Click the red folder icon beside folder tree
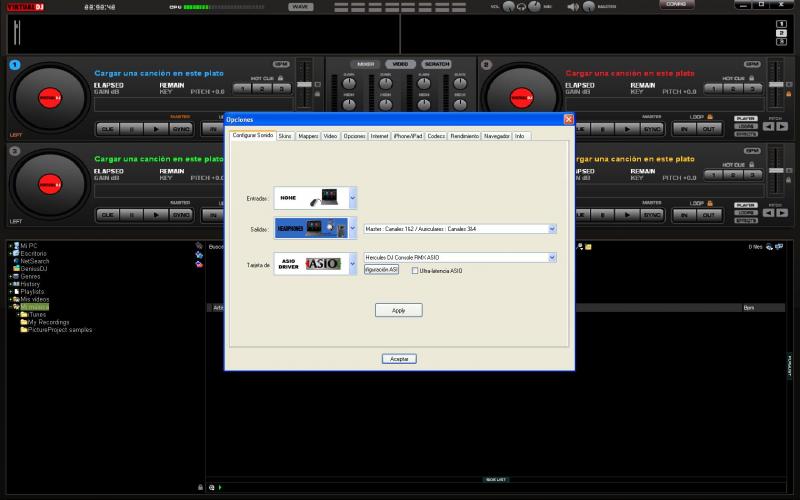 pos(199,264)
